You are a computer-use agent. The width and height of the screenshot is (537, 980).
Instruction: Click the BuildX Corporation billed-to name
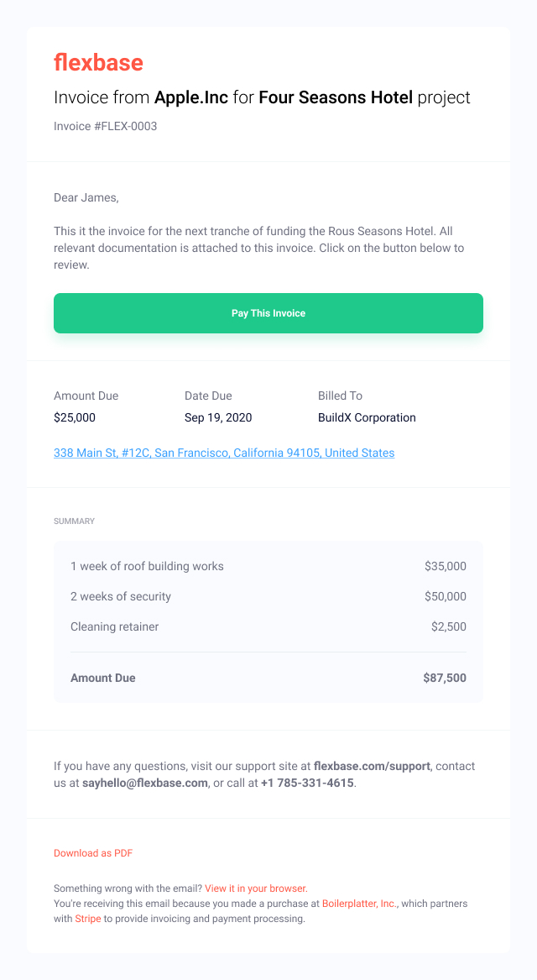pyautogui.click(x=368, y=417)
